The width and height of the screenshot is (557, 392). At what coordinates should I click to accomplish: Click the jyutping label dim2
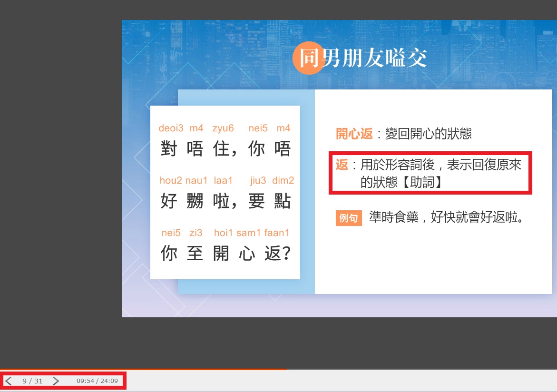[283, 181]
